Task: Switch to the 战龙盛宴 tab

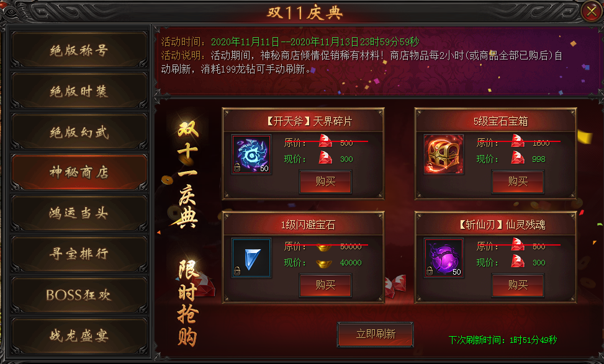Action: 79,335
